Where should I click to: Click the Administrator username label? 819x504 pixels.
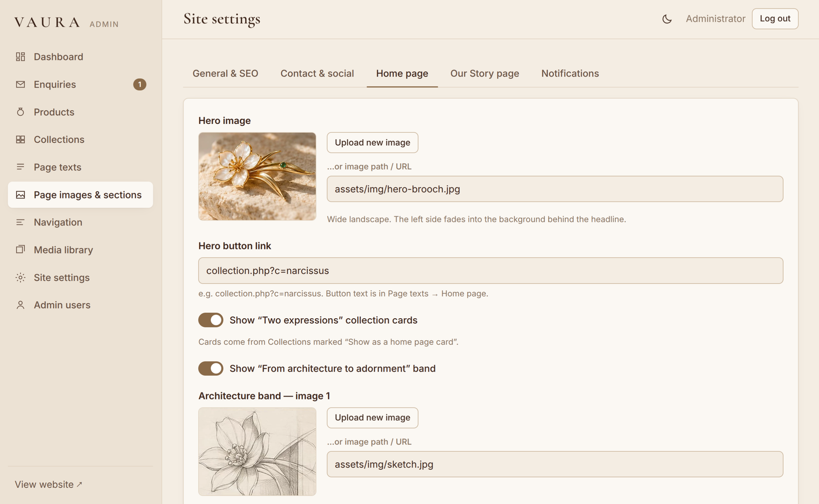pyautogui.click(x=716, y=19)
